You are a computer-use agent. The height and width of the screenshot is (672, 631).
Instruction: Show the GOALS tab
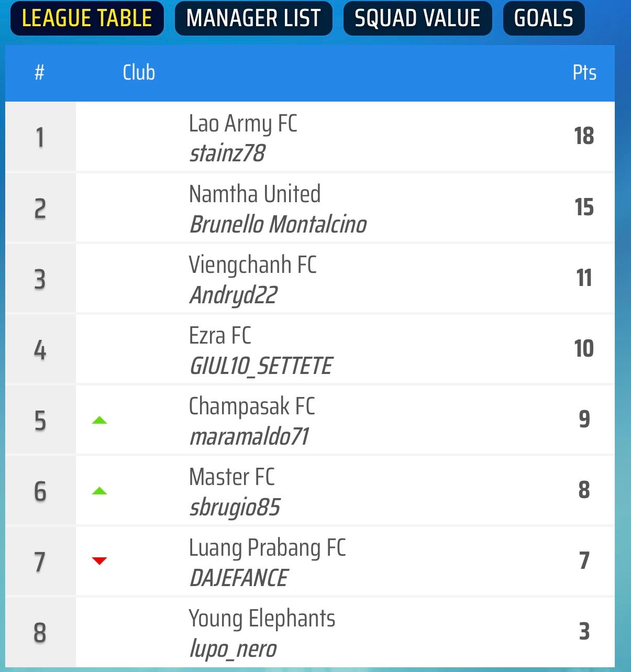[544, 18]
